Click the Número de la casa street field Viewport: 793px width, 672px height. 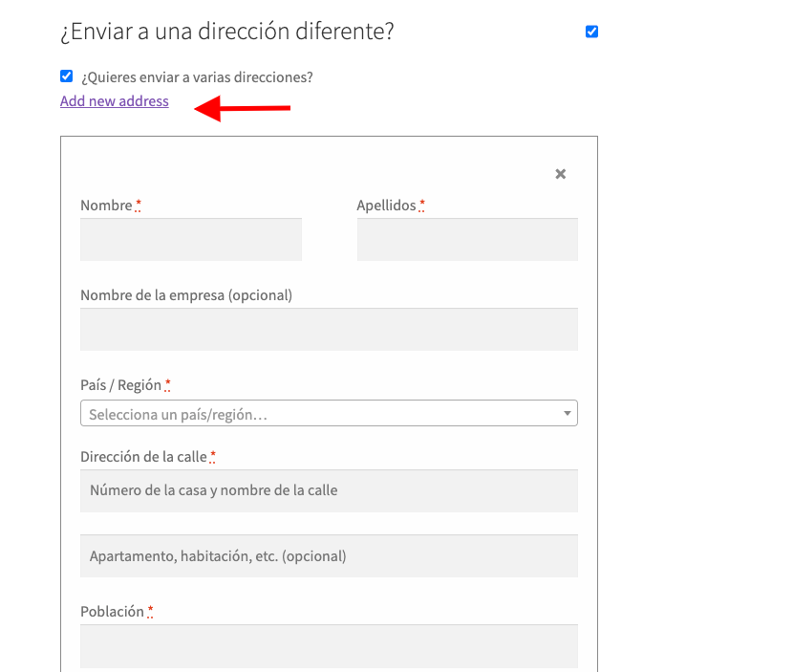(329, 490)
